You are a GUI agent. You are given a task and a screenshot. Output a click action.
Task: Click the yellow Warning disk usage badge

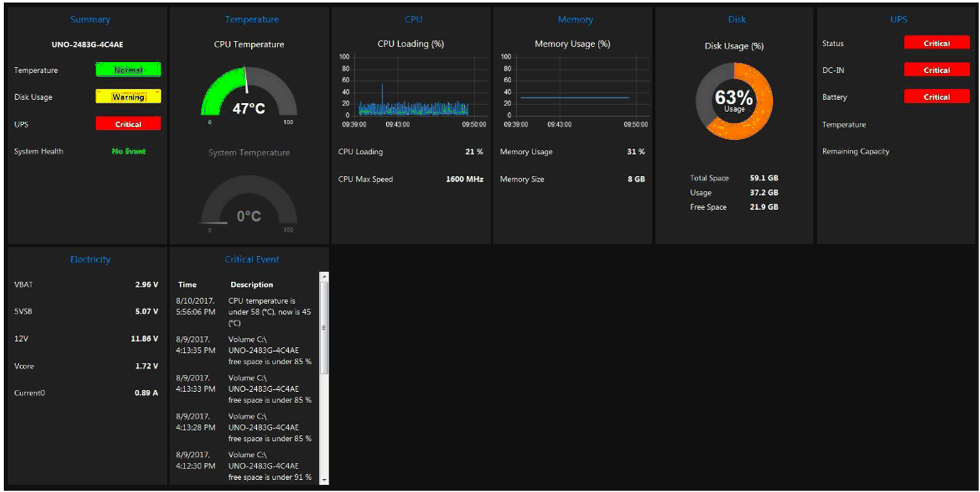(128, 97)
